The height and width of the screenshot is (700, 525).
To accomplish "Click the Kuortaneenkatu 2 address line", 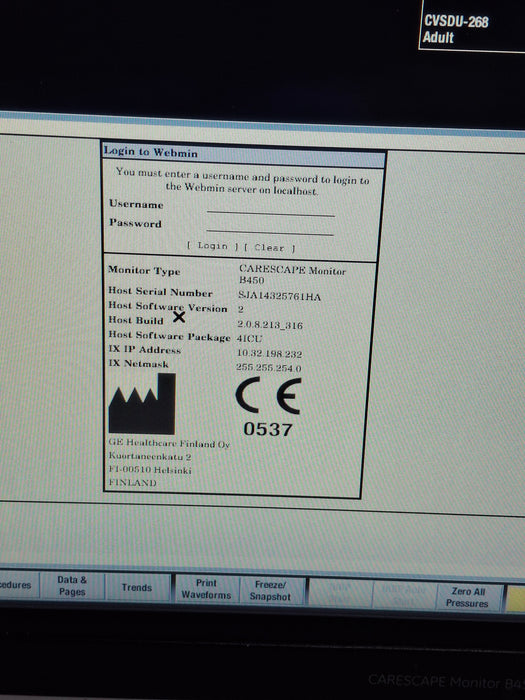I will tap(150, 456).
